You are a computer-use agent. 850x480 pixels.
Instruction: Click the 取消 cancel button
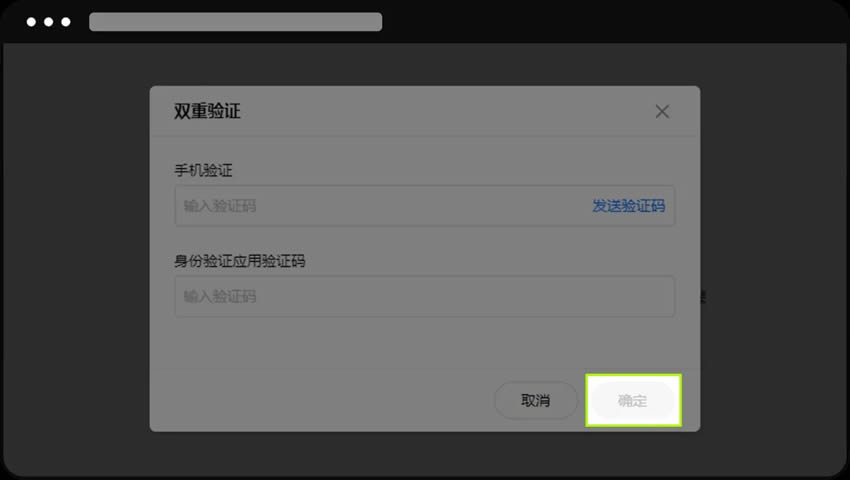(536, 401)
